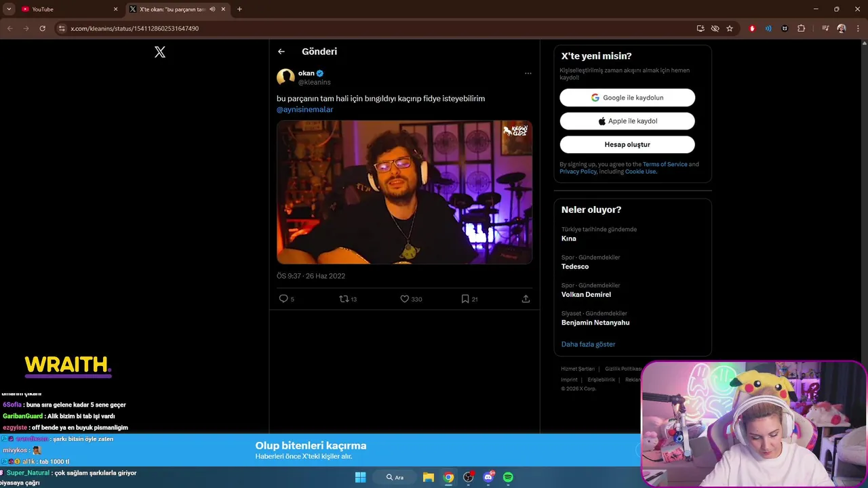Mute the audio on X tab
Screen dimensions: 868x488
(212, 9)
